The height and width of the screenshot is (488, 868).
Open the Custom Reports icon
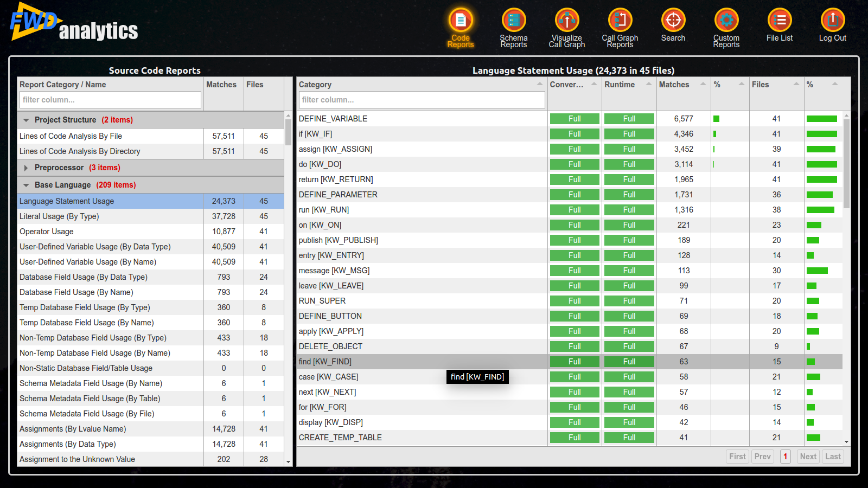(726, 20)
